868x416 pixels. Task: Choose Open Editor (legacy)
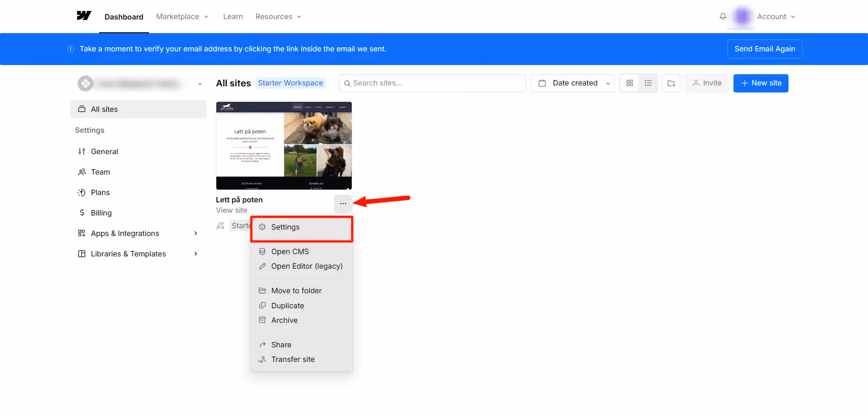click(302, 266)
